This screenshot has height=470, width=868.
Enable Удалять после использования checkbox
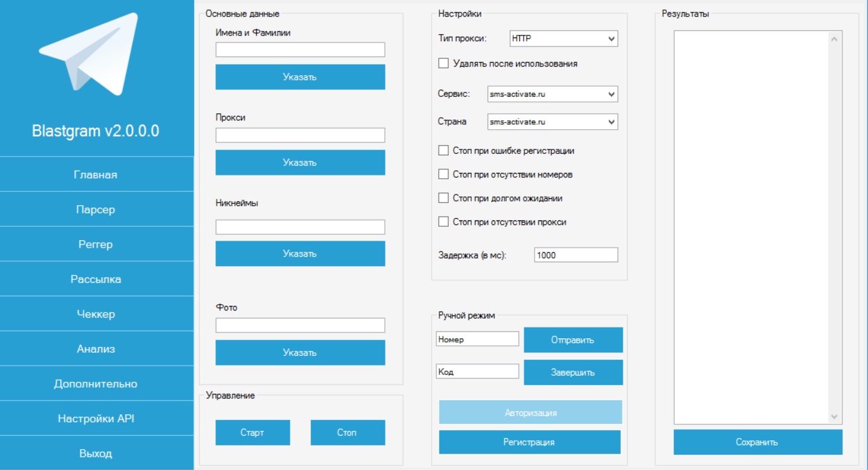click(x=444, y=63)
